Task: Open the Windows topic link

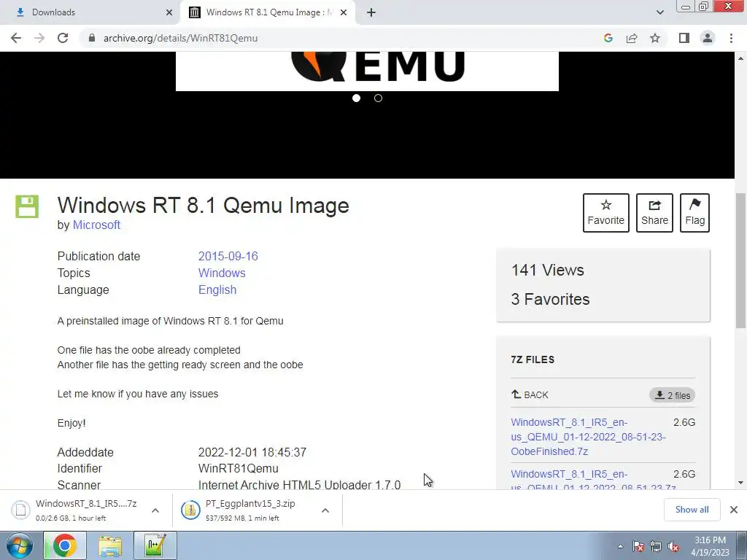Action: click(x=222, y=273)
